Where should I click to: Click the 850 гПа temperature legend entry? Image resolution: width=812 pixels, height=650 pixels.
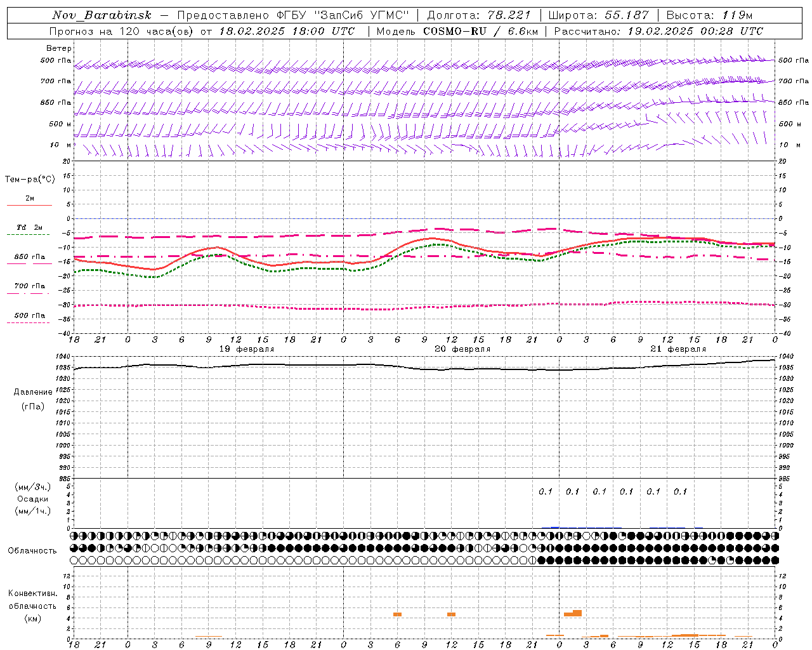pos(30,257)
